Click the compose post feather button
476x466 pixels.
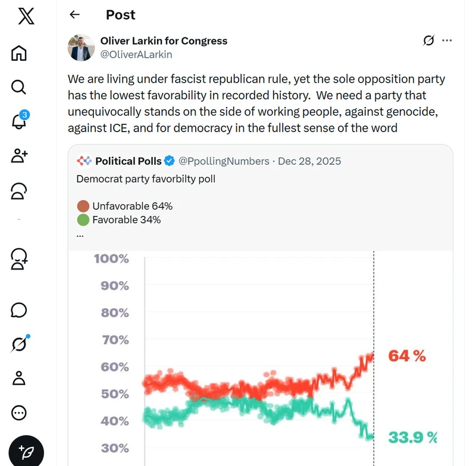(26, 452)
